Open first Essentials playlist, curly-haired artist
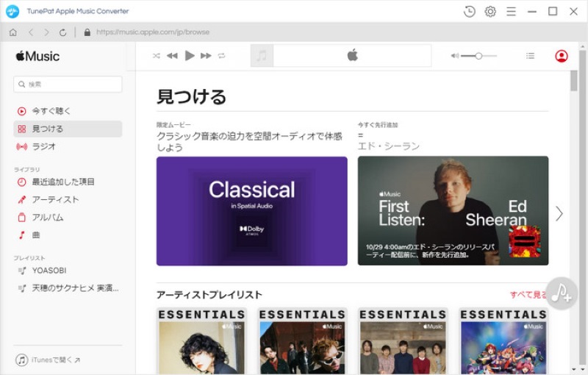 pos(201,341)
